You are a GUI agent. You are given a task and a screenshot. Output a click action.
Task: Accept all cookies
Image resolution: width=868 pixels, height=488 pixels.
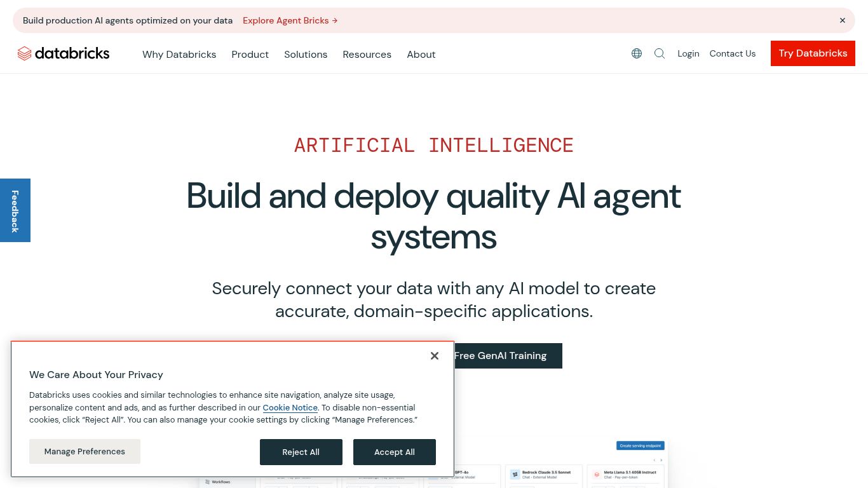tap(394, 452)
